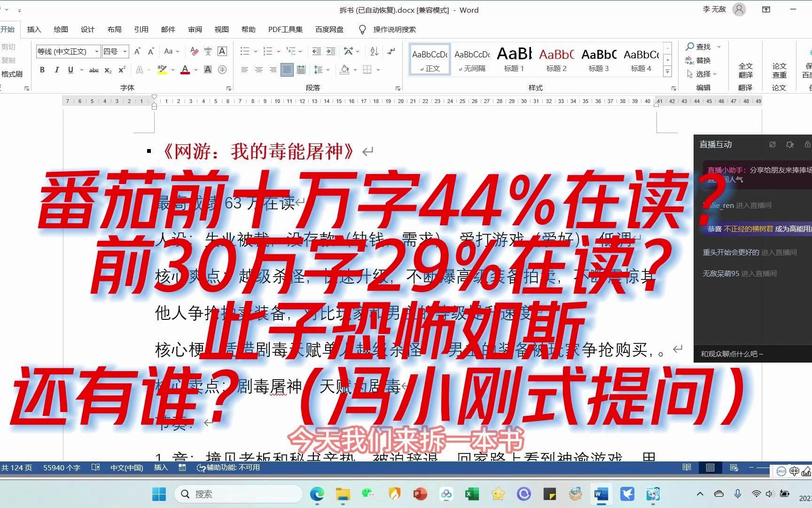Toggle italic formatting
The height and width of the screenshot is (508, 812).
[x=56, y=70]
